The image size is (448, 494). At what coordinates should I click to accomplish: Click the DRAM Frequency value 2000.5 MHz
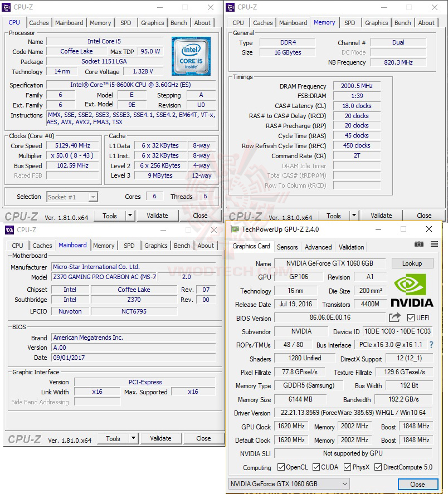click(x=357, y=86)
